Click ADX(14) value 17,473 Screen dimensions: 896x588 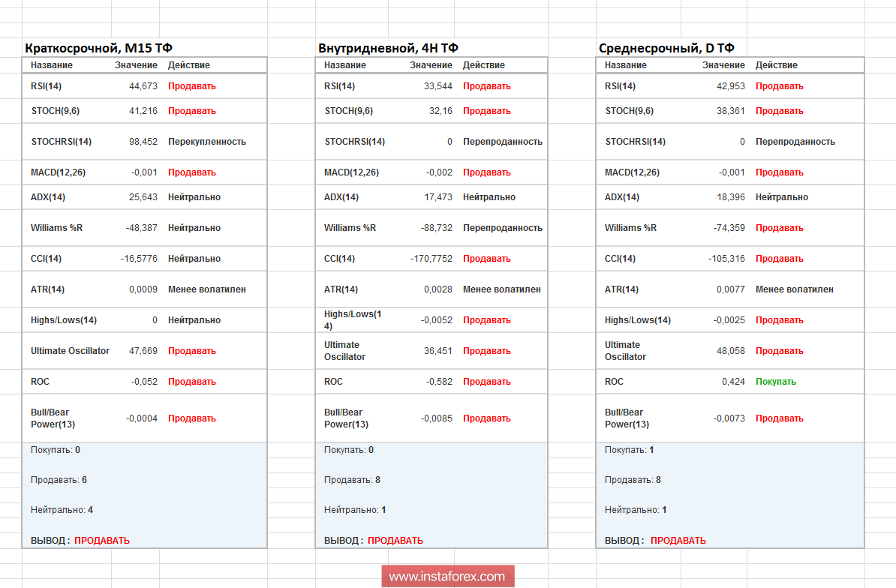click(437, 197)
